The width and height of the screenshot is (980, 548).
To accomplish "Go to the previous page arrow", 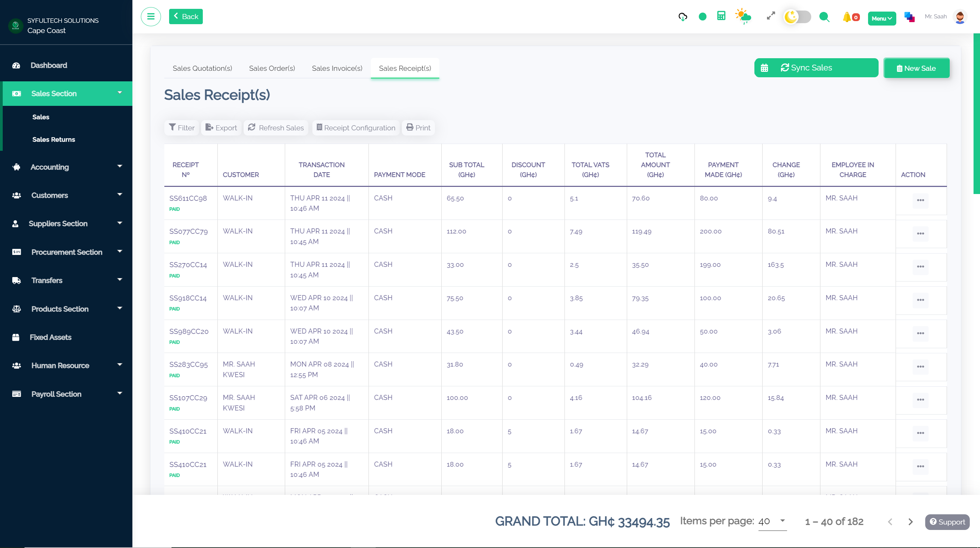I will (890, 522).
